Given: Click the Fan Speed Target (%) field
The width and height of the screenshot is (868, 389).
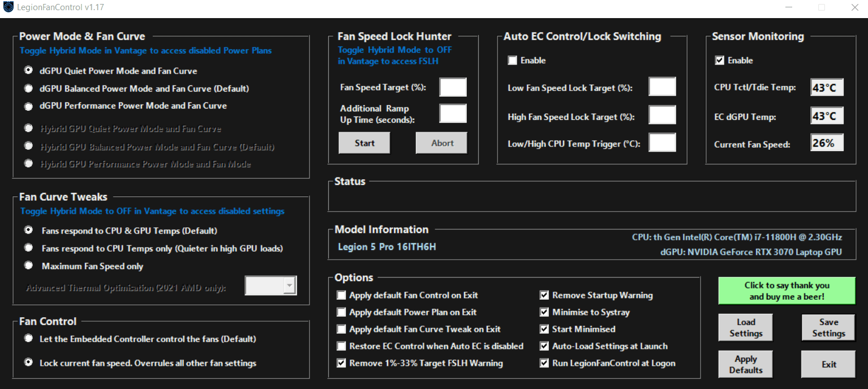Looking at the screenshot, I should tap(453, 88).
